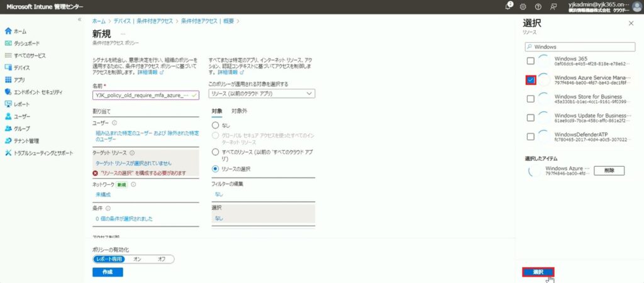Screen dimensions: 644x283
Task: Select the なし radio button
Action: tap(215, 126)
